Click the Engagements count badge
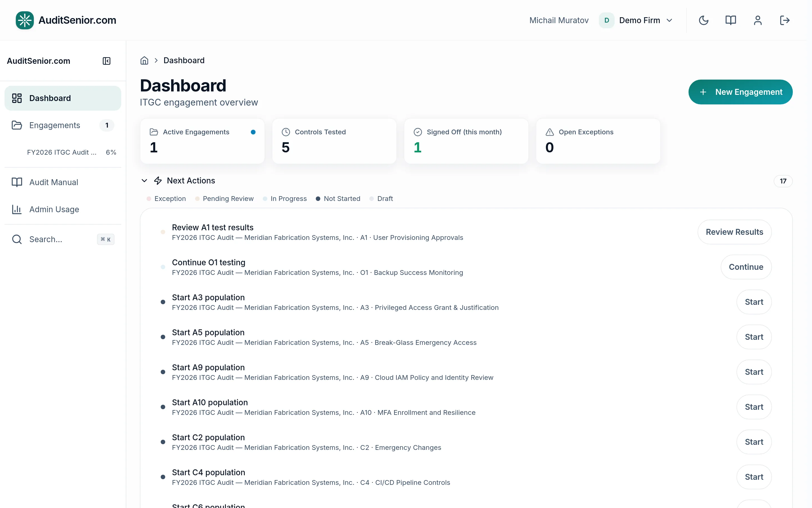Screen dimensions: 812x508 [107, 125]
